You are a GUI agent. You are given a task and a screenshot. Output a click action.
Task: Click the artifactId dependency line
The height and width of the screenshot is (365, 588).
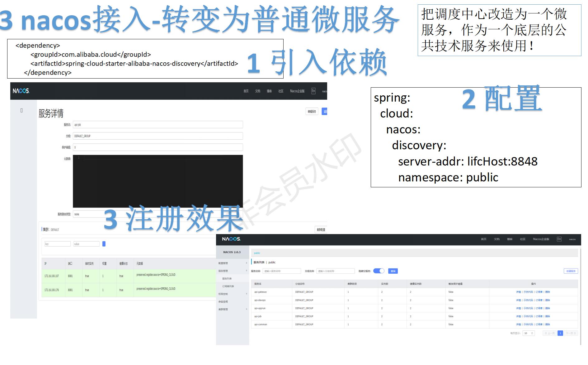pos(134,64)
